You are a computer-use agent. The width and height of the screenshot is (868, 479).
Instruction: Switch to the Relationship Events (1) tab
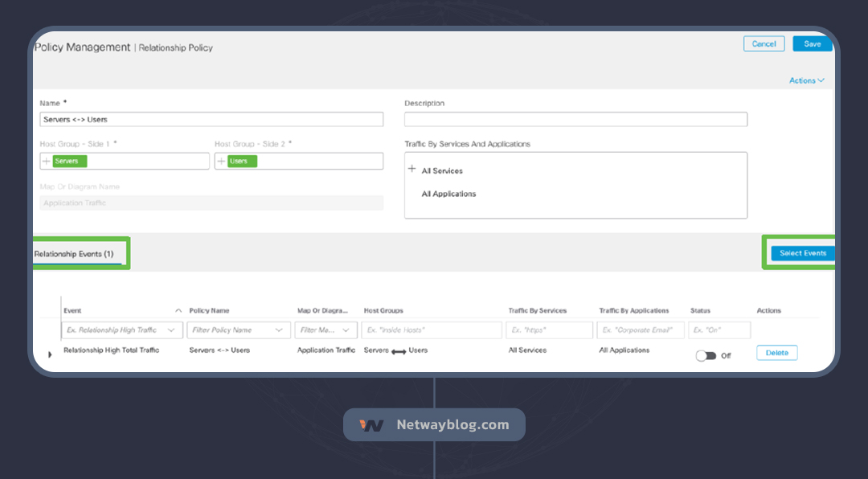click(x=74, y=254)
